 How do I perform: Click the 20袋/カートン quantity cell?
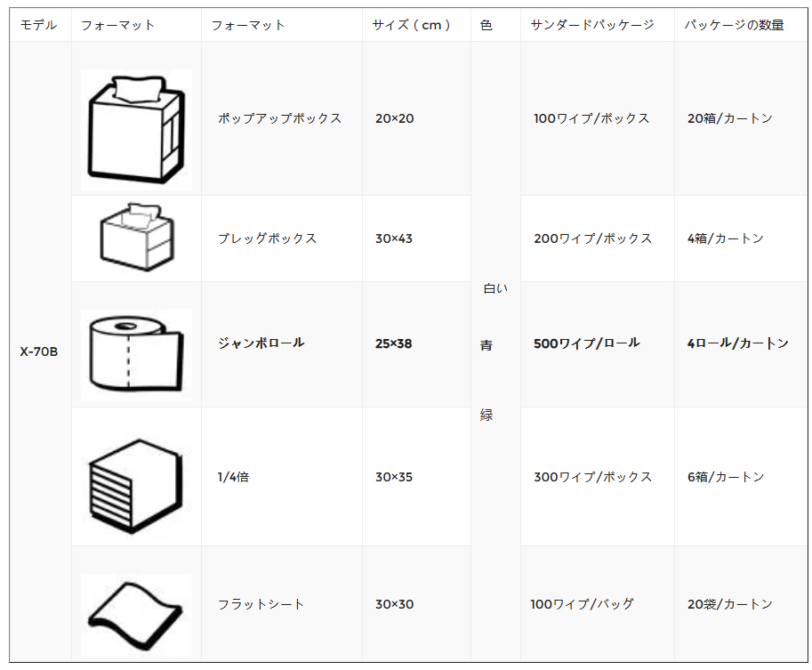pos(729,604)
